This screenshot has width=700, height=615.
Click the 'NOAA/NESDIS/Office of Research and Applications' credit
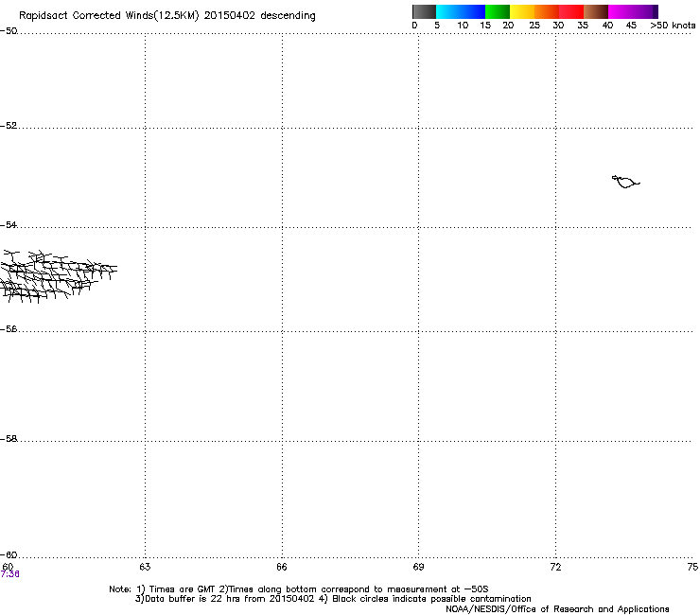[x=557, y=609]
